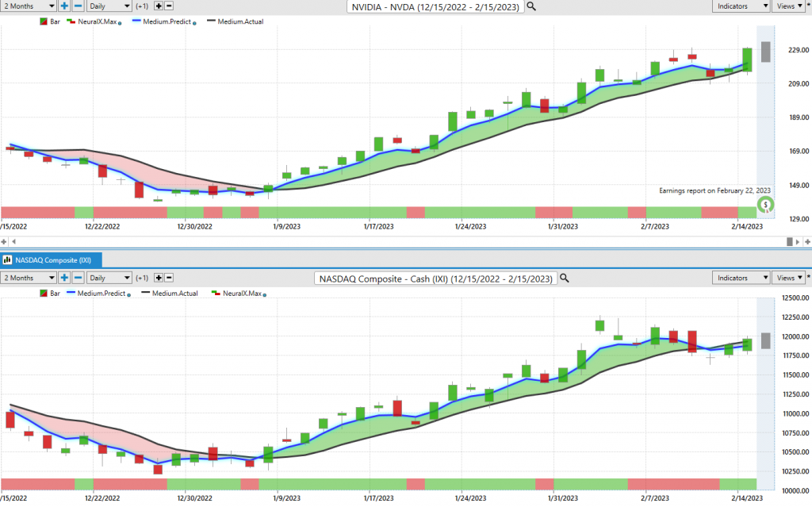This screenshot has width=812, height=507.
Task: Click the blue minus zoom-out button on NVDA chart
Action: [78, 6]
